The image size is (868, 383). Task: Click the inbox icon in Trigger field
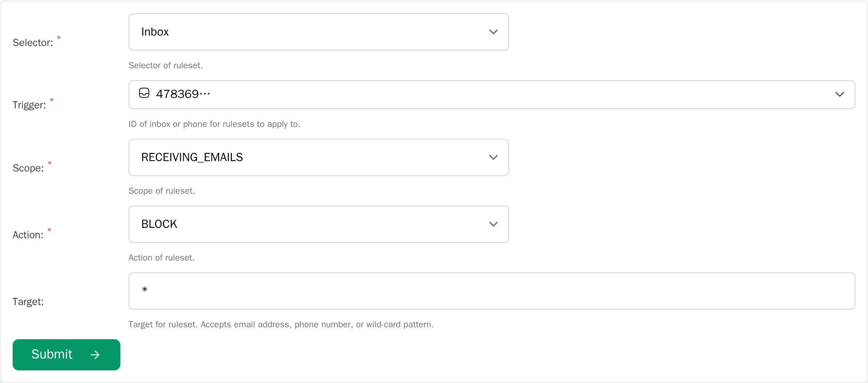click(144, 93)
